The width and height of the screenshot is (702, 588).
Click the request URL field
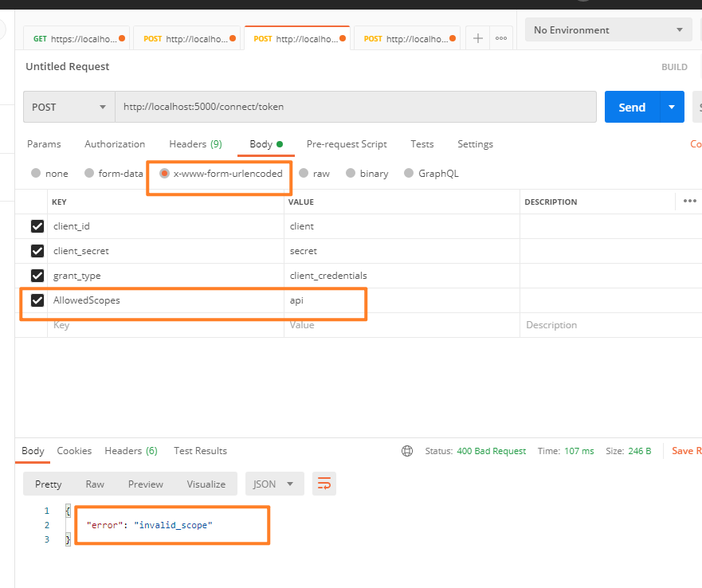click(x=356, y=107)
